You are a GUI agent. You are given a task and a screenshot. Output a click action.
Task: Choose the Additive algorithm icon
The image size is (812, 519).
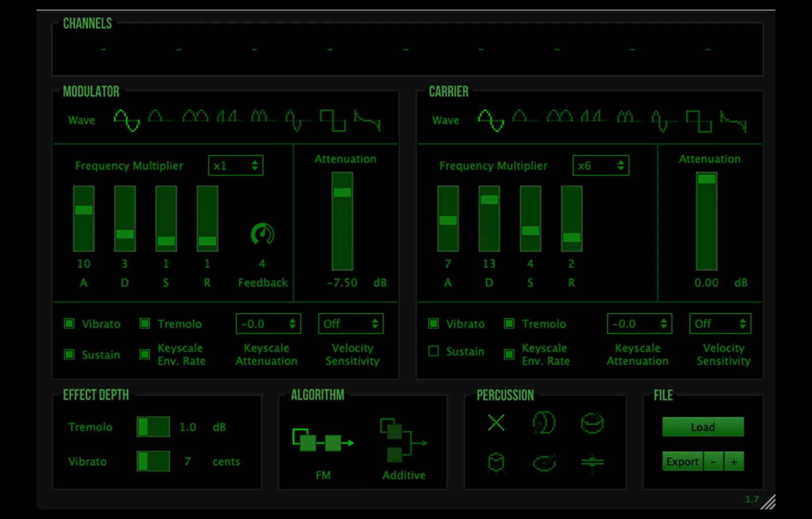pos(403,440)
